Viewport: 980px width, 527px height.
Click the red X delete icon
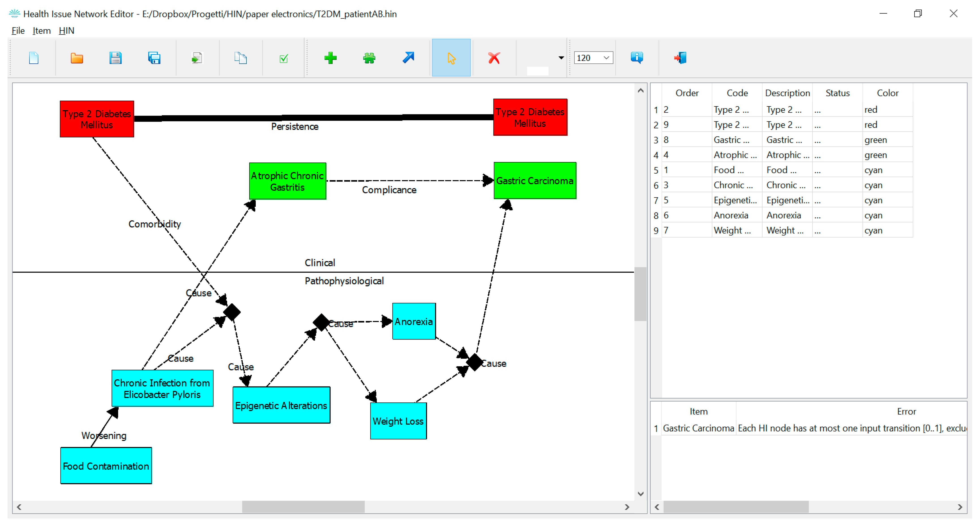point(494,58)
